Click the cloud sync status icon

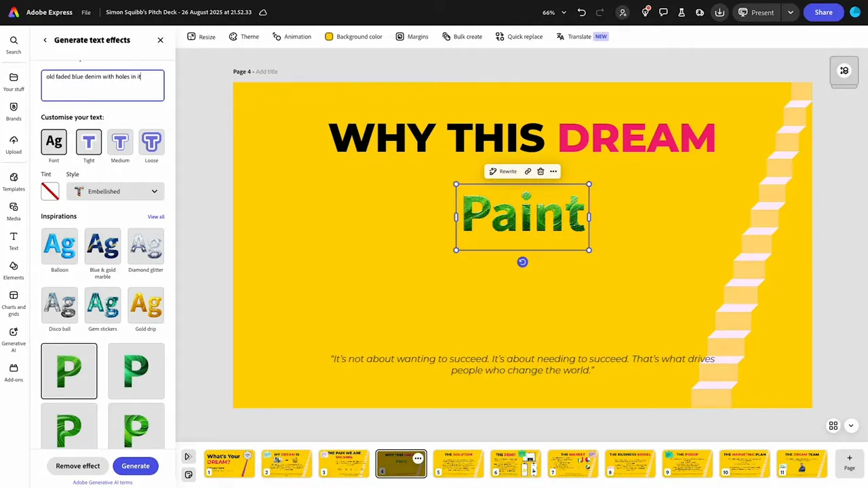[263, 12]
